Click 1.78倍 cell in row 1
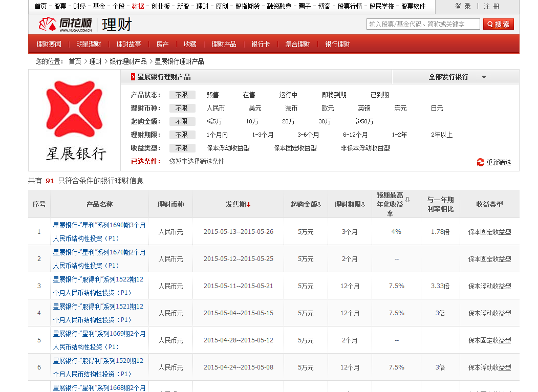Screen dimensions: 538x392 pyautogui.click(x=440, y=232)
